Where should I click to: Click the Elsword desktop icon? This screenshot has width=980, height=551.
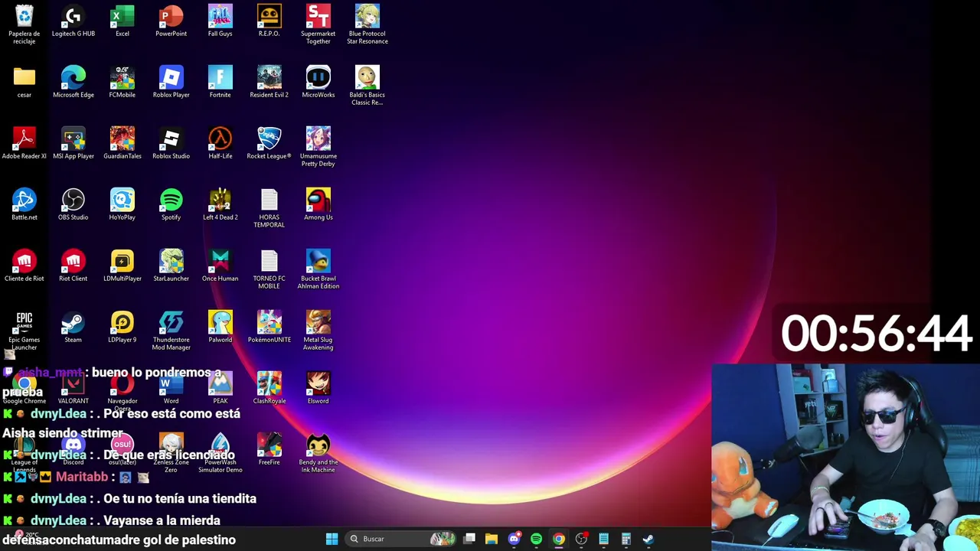[318, 388]
